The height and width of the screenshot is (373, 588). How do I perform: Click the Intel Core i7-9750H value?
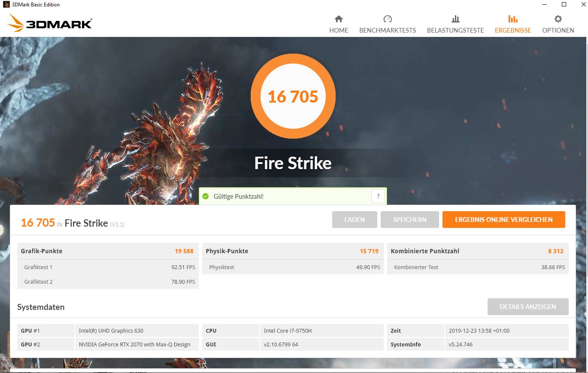[x=287, y=331]
